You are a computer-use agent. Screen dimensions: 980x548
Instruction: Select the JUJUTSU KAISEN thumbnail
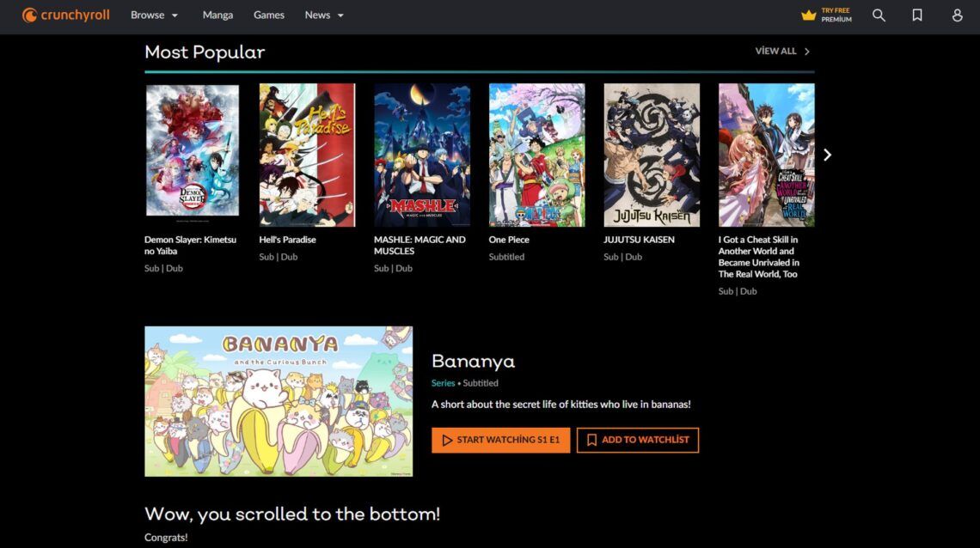[650, 154]
